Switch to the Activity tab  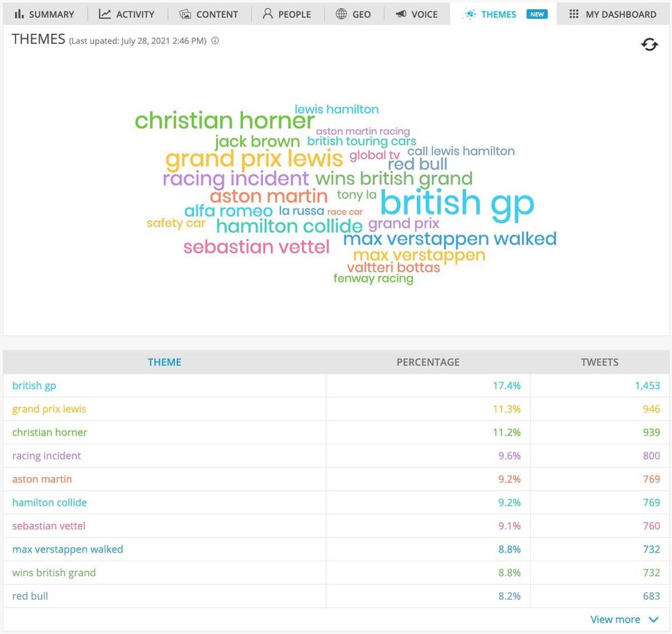tap(127, 14)
